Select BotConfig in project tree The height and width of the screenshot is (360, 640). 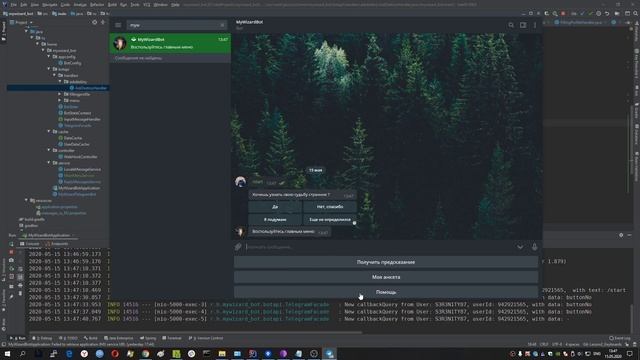(73, 63)
